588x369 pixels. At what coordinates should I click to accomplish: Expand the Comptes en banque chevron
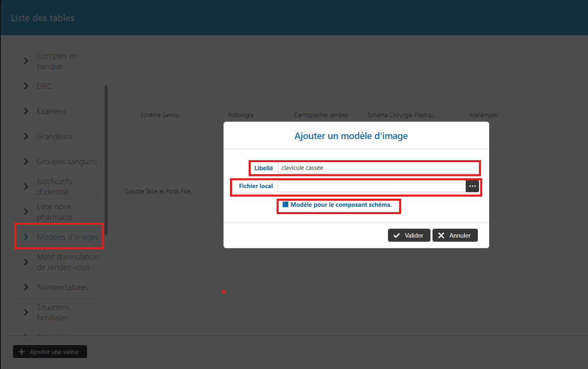tap(26, 61)
